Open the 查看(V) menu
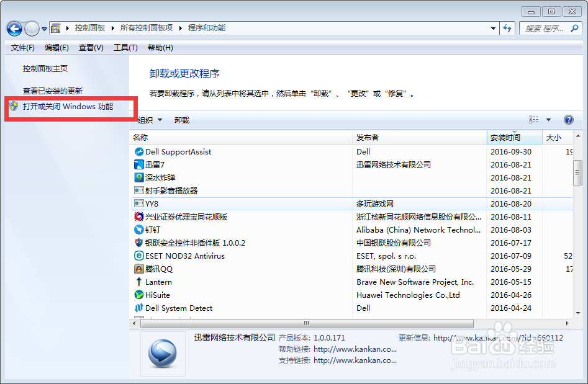This screenshot has height=384, width=588. (91, 48)
